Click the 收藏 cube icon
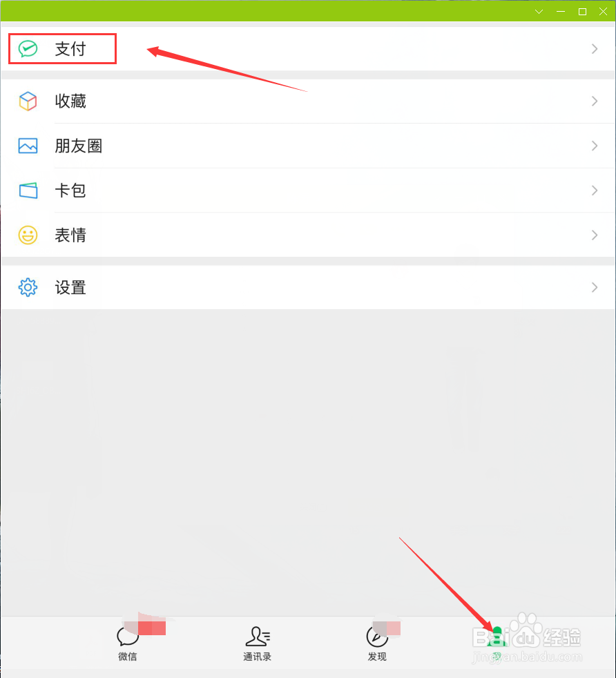 click(28, 101)
